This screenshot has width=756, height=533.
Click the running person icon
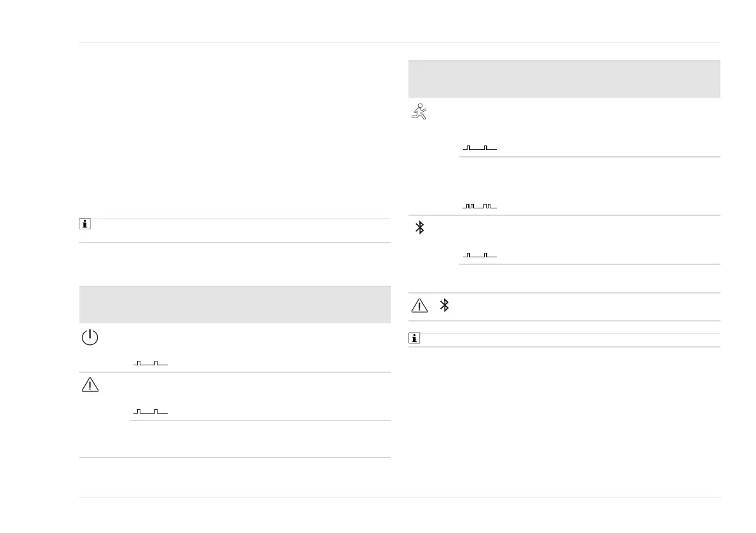pos(419,112)
